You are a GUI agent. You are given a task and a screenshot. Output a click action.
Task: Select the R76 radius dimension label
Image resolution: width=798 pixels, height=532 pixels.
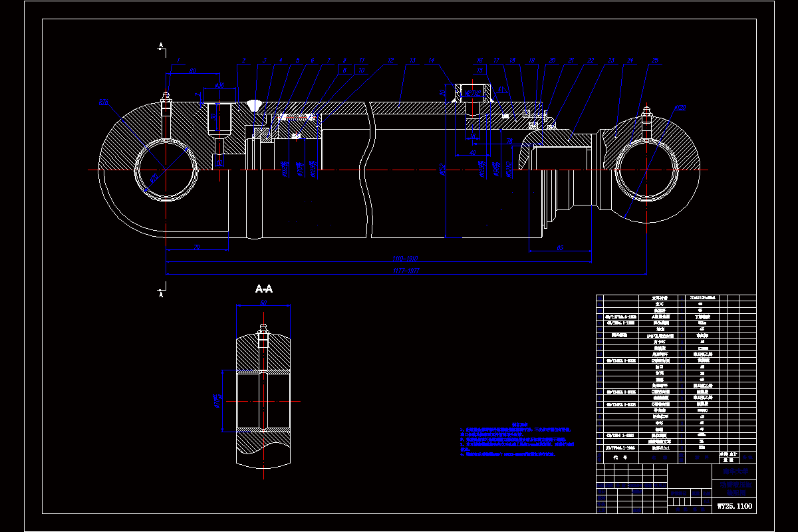[103, 102]
